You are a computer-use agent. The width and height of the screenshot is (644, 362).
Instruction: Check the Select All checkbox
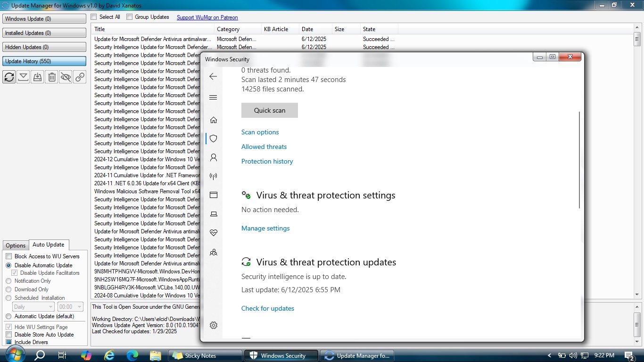click(x=94, y=17)
